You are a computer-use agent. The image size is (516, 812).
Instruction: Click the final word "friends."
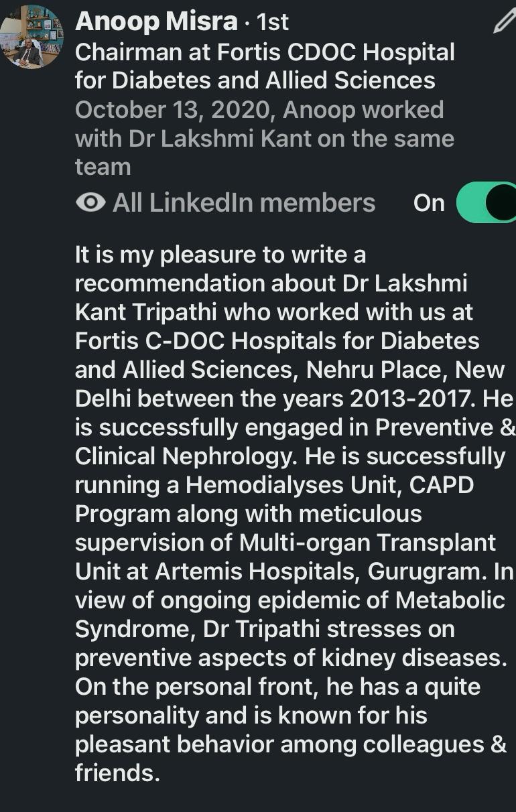pos(117,773)
